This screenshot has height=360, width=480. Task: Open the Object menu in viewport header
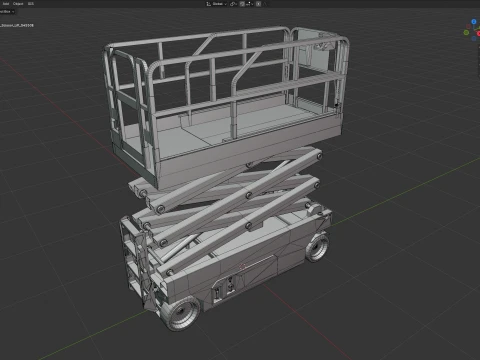(18, 4)
